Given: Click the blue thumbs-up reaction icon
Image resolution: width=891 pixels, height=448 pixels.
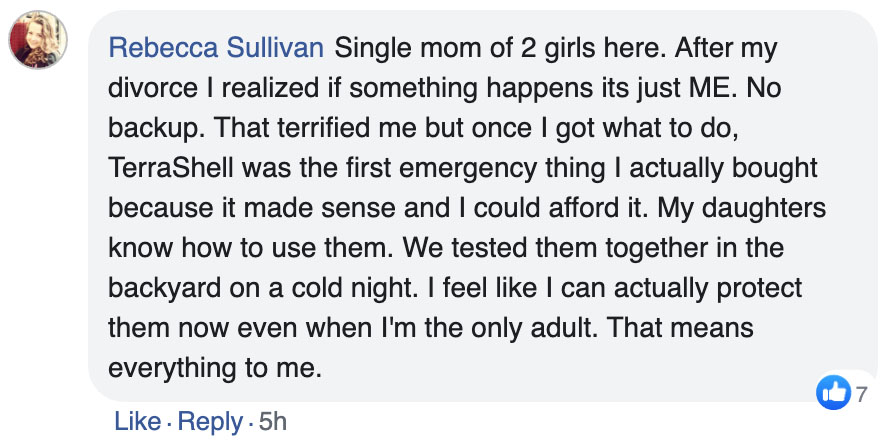Looking at the screenshot, I should tap(833, 393).
